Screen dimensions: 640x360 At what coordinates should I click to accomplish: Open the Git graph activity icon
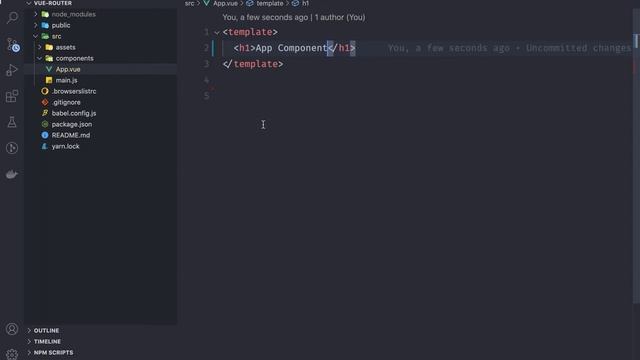coord(12,148)
